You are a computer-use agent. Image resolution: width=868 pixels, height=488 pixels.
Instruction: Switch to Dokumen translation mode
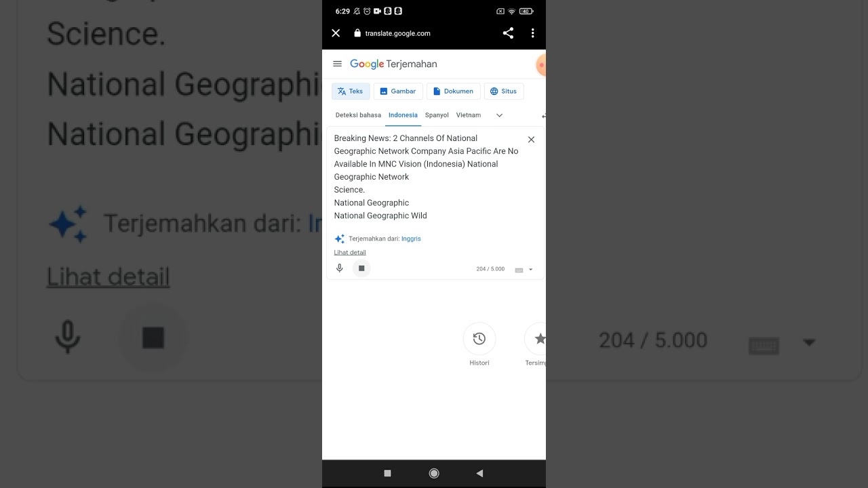(x=454, y=91)
